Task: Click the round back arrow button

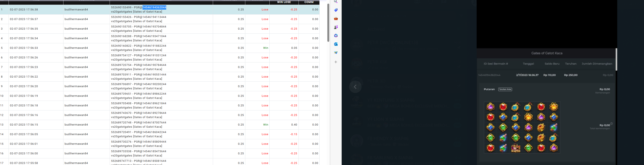Action: 355,87
